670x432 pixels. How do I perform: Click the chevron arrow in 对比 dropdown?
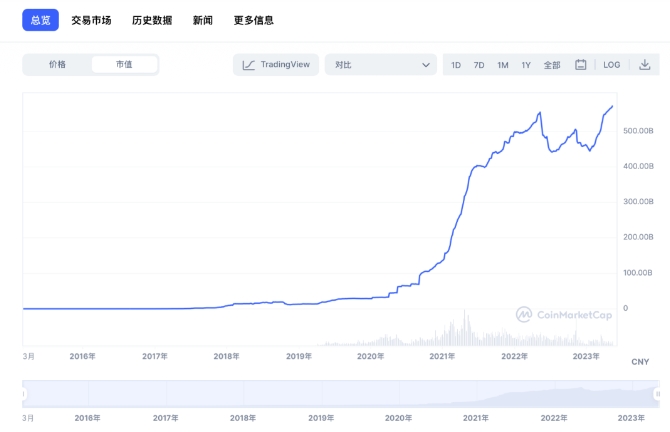point(426,65)
